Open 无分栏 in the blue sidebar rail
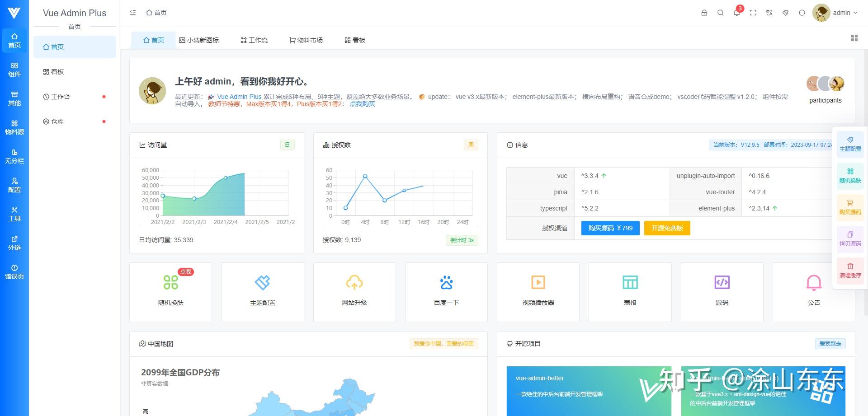 (14, 156)
